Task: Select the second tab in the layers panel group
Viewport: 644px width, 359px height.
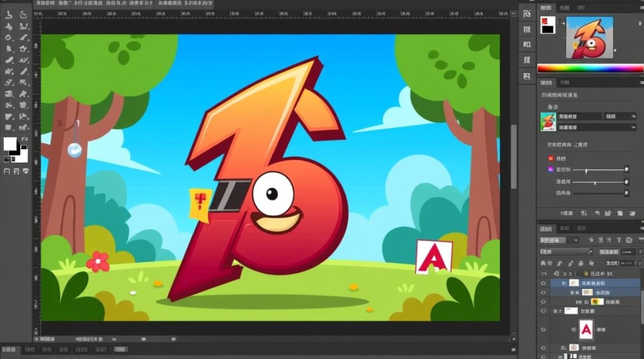Action: 564,228
